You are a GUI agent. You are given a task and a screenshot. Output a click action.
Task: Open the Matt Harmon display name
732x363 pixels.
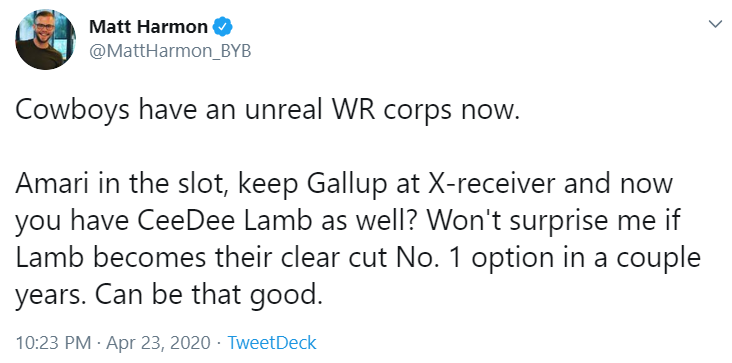[x=148, y=27]
